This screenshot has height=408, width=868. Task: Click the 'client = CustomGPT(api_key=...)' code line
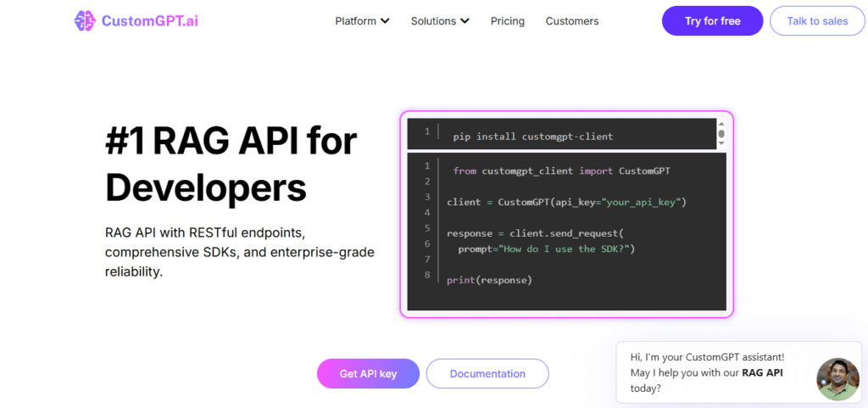coord(566,202)
